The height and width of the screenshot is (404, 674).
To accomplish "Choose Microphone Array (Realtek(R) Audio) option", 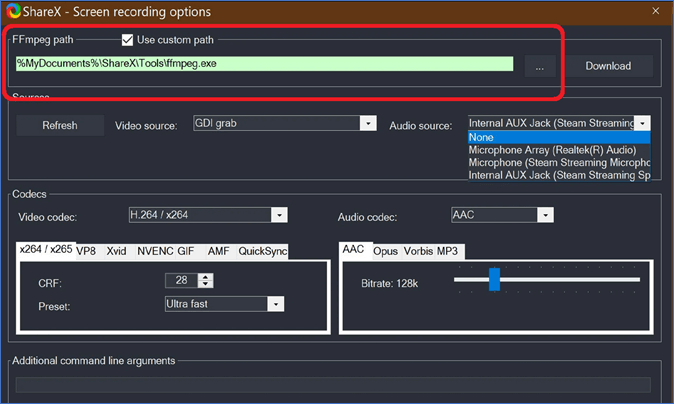I will coord(559,150).
